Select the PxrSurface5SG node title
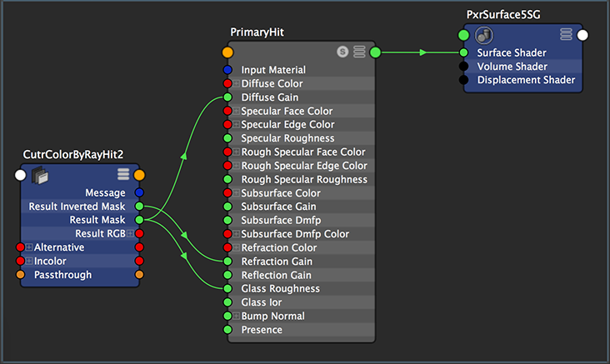Screen dimensions: 610x364 [x=503, y=15]
